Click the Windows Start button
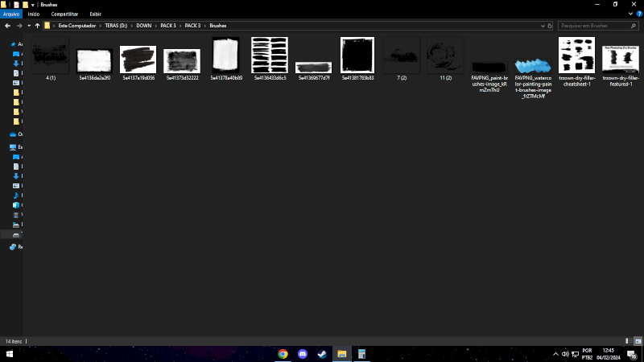Screen dimensions: 644x362 (x=9, y=354)
